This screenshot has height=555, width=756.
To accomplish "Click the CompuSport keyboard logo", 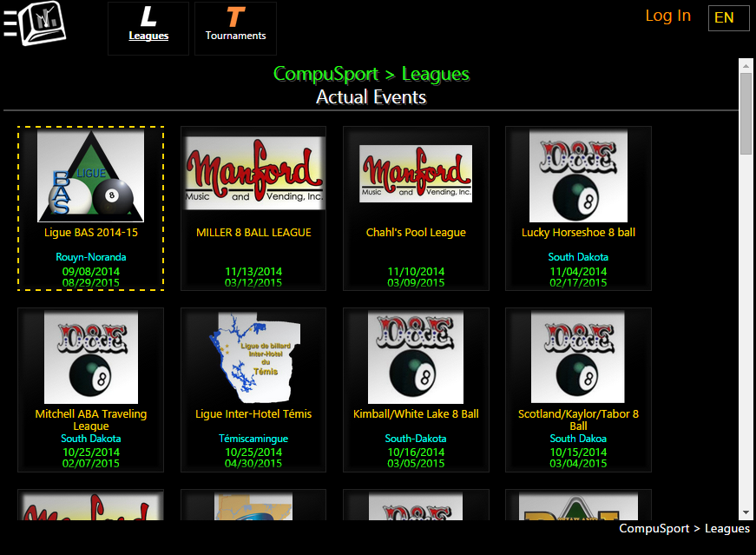I will (43, 23).
